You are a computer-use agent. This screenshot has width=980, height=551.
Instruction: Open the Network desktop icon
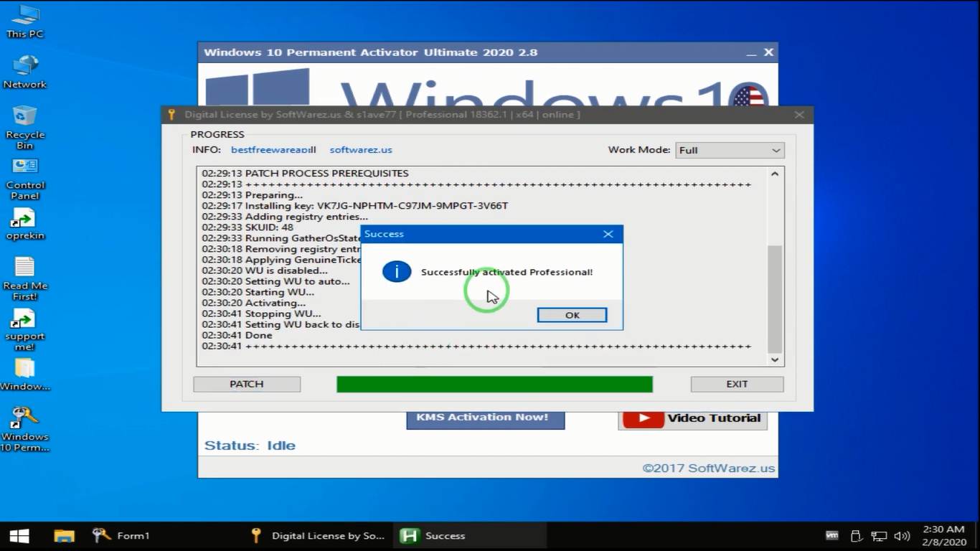coord(25,72)
